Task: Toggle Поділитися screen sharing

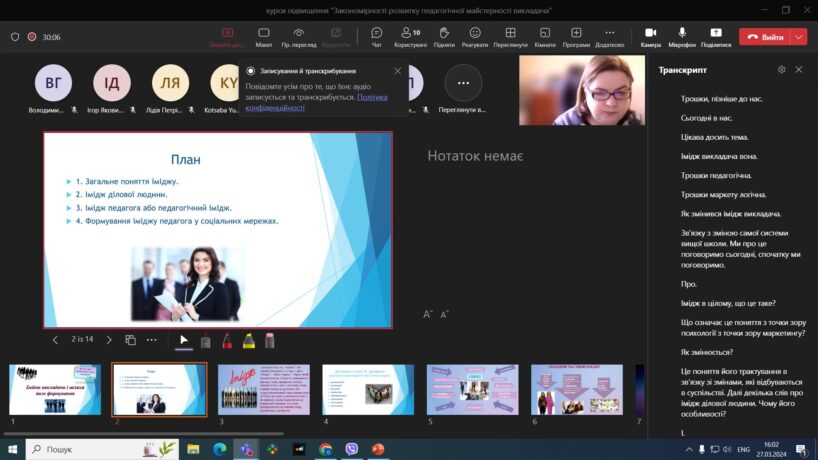Action: click(x=716, y=37)
